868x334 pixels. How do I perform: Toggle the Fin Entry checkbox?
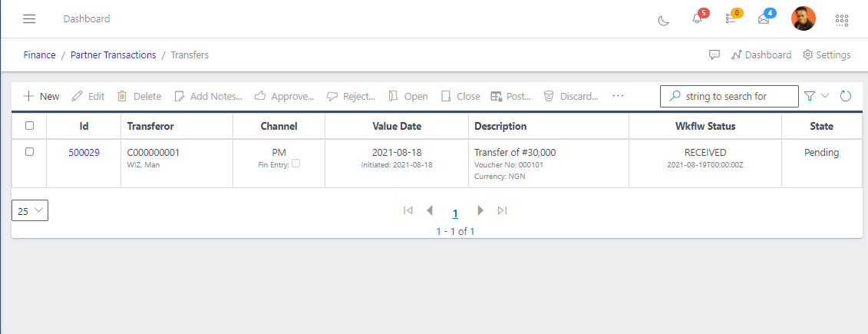click(295, 164)
